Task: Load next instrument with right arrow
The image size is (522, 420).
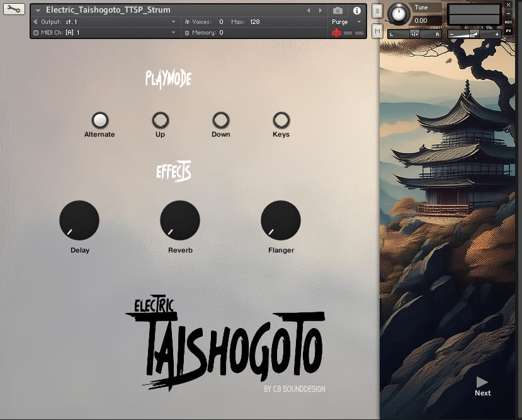Action: (x=321, y=11)
